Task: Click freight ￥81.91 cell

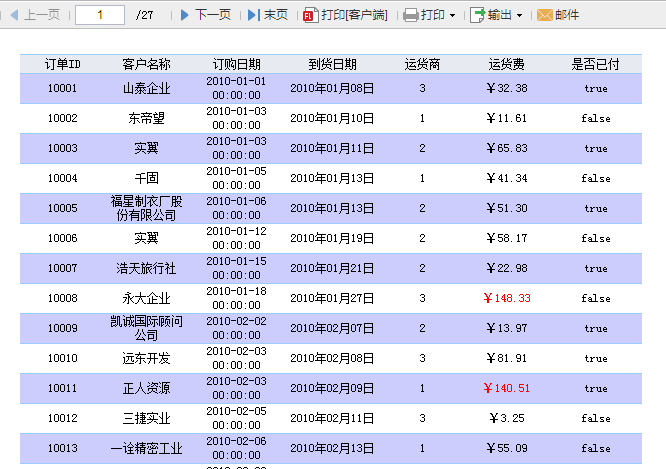Action: click(506, 358)
